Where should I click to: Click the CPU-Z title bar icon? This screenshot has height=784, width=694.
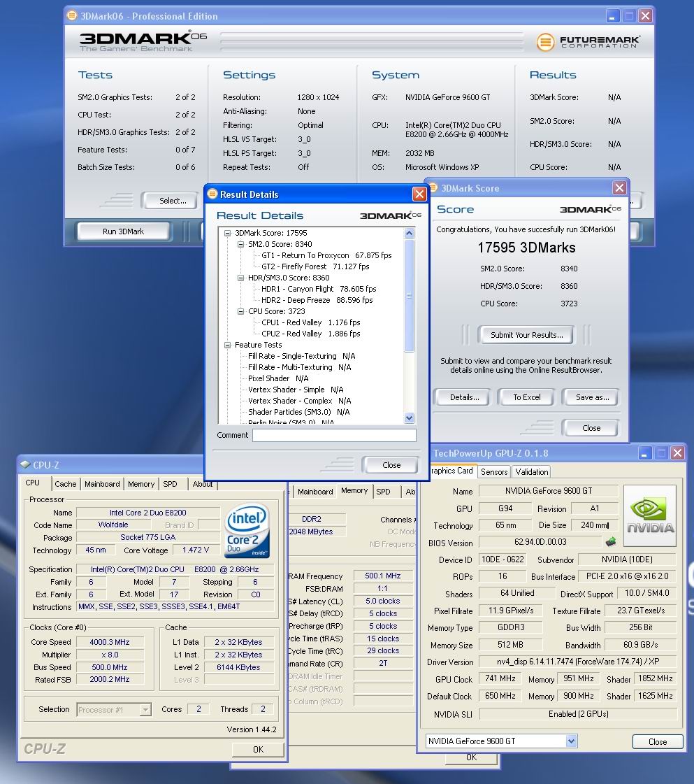25,464
